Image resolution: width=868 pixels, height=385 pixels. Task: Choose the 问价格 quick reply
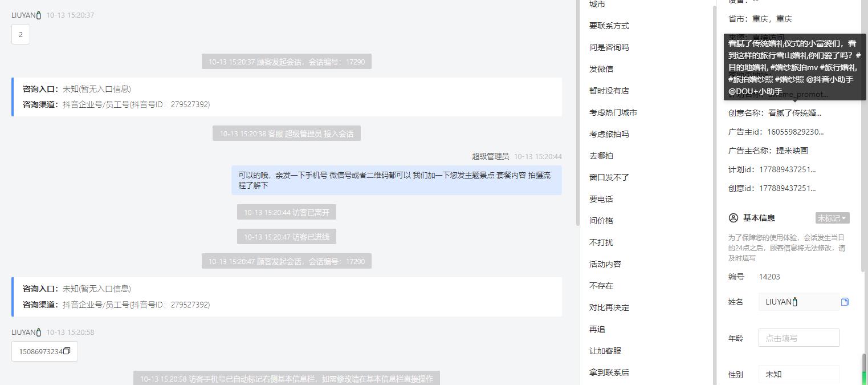601,221
